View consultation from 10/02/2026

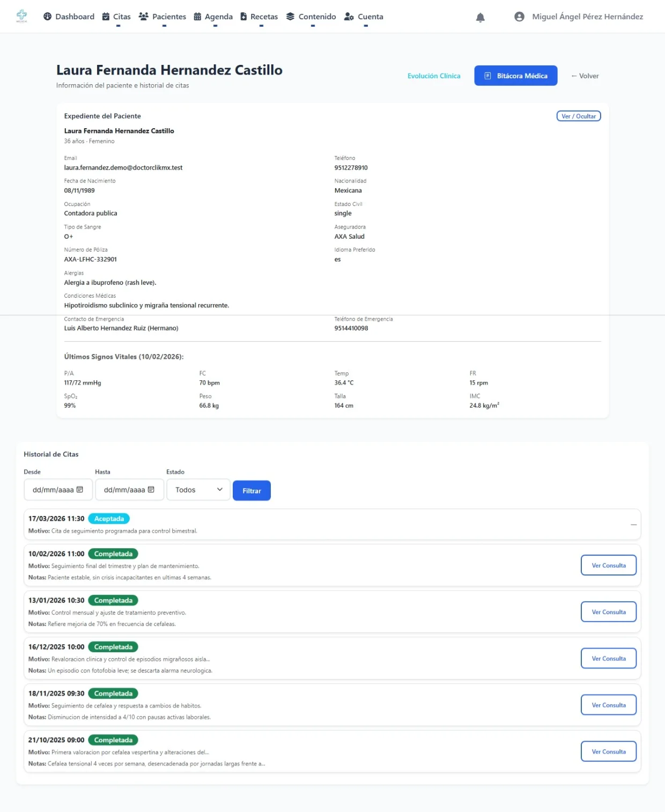pyautogui.click(x=608, y=565)
